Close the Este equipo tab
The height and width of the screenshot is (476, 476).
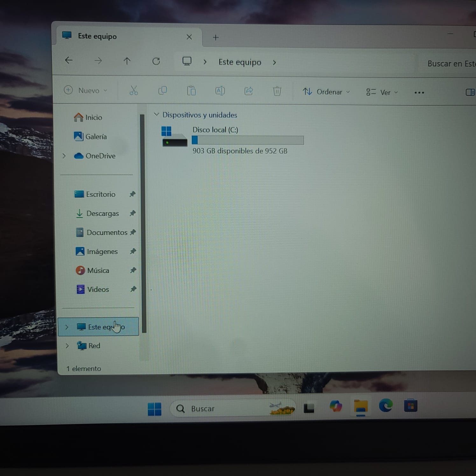[x=189, y=37]
